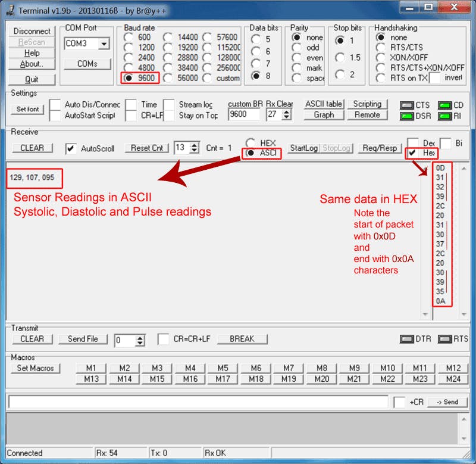Open the About dialog
Viewport: 476px width, 464px height.
pos(32,64)
